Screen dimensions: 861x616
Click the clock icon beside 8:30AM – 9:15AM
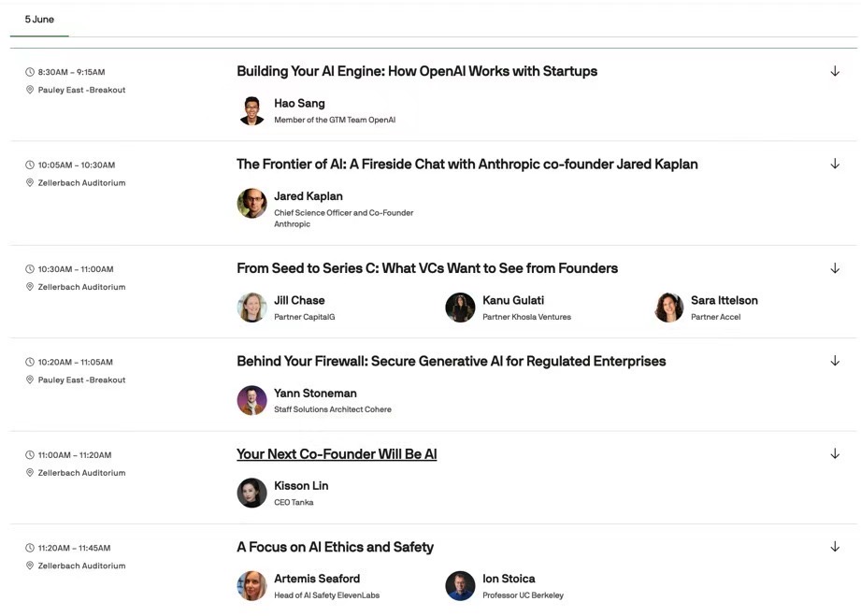(30, 72)
